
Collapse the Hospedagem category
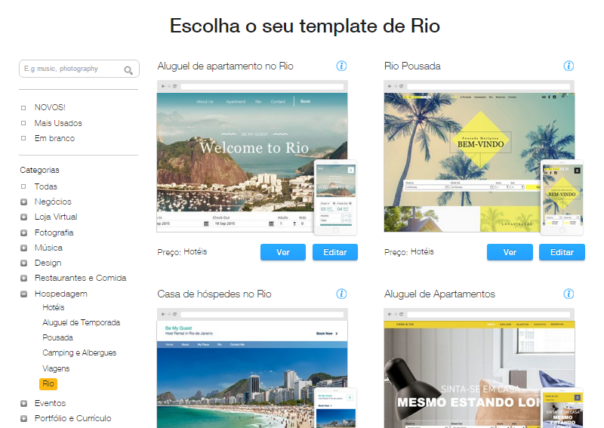click(x=24, y=294)
